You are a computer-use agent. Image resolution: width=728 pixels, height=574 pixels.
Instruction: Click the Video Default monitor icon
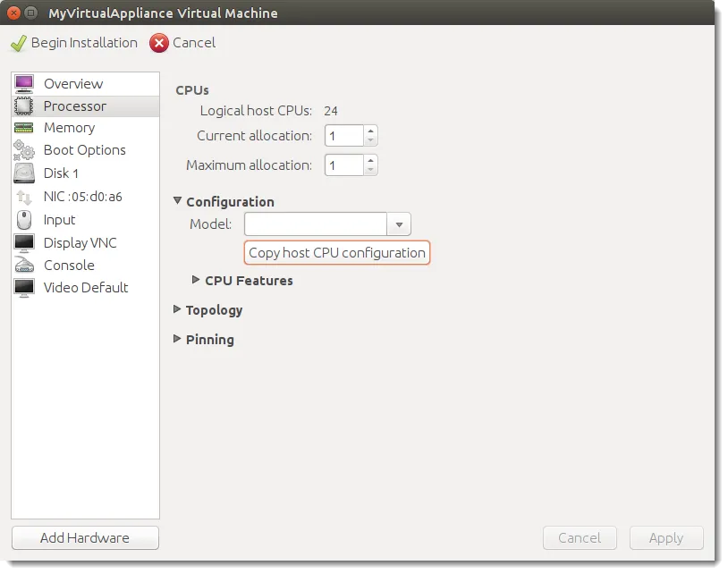coord(23,288)
